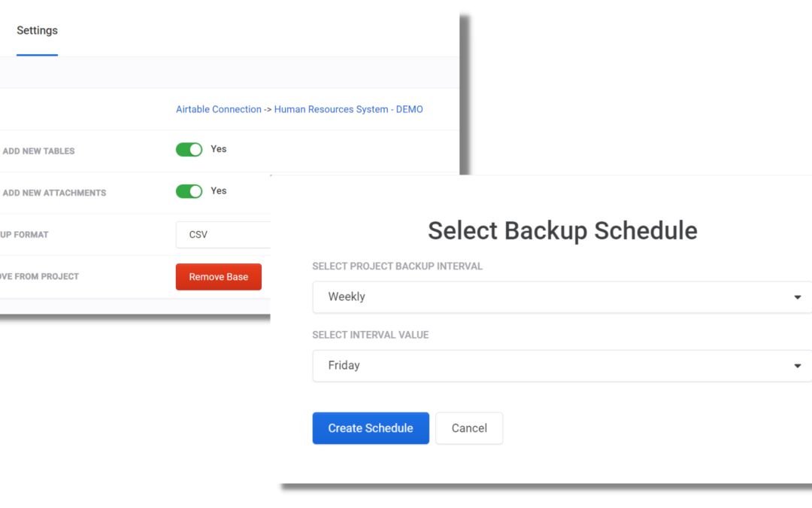
Task: Click the Add New Tables setting label
Action: (x=38, y=151)
